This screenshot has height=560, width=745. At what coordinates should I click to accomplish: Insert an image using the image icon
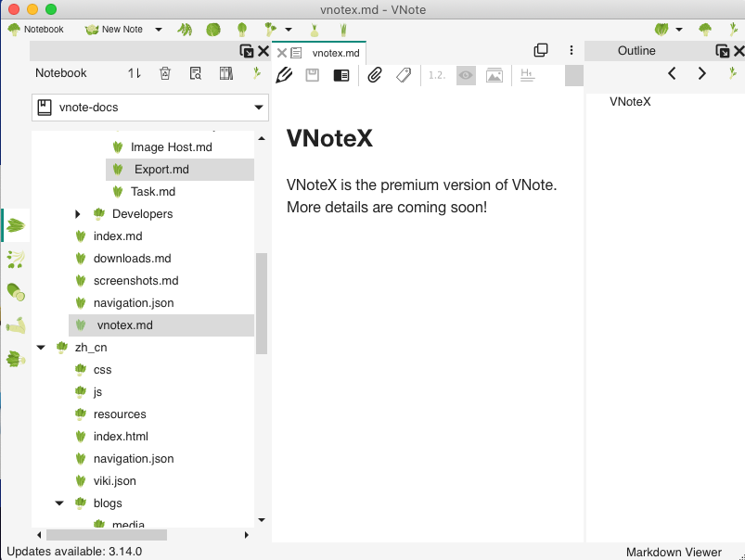click(494, 75)
